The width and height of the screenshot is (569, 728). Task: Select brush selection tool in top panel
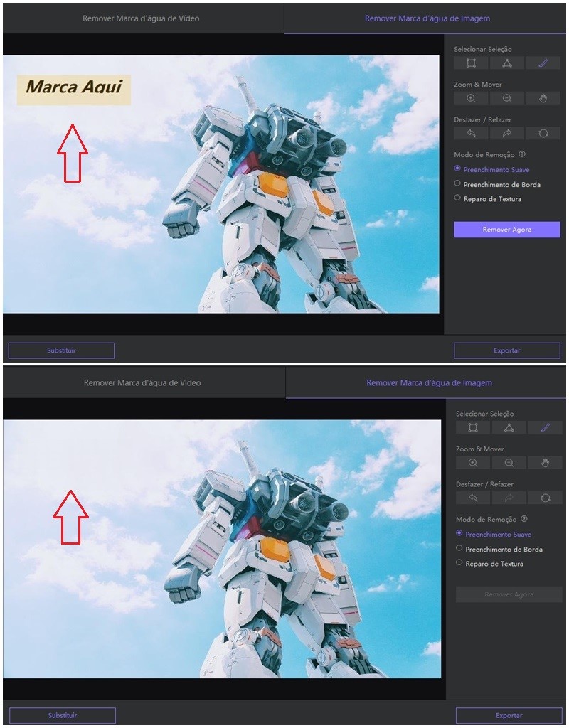coord(543,63)
